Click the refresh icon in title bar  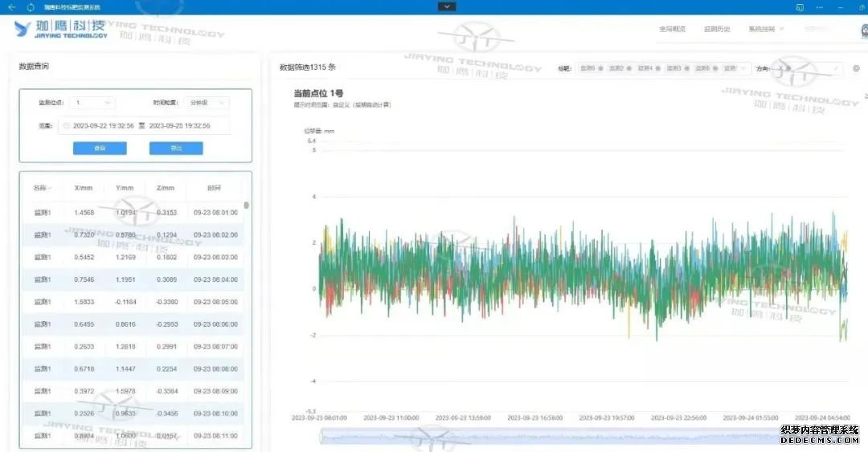(x=30, y=6)
